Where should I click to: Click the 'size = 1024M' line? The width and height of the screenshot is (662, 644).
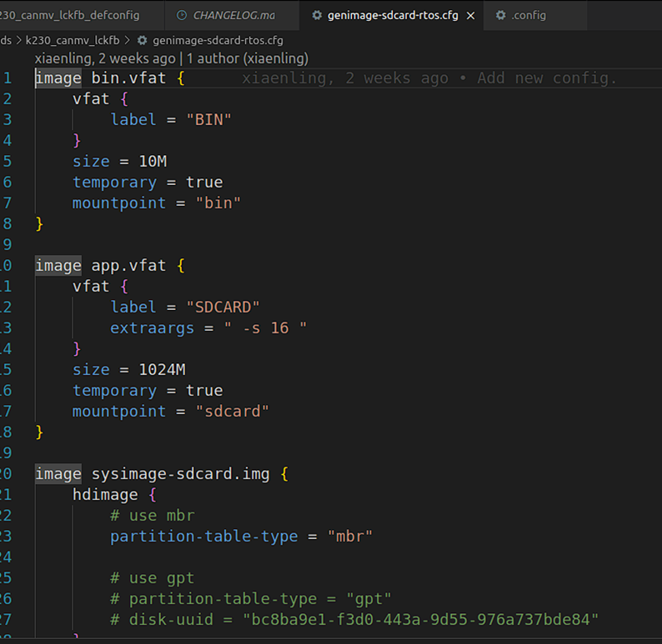pos(129,369)
